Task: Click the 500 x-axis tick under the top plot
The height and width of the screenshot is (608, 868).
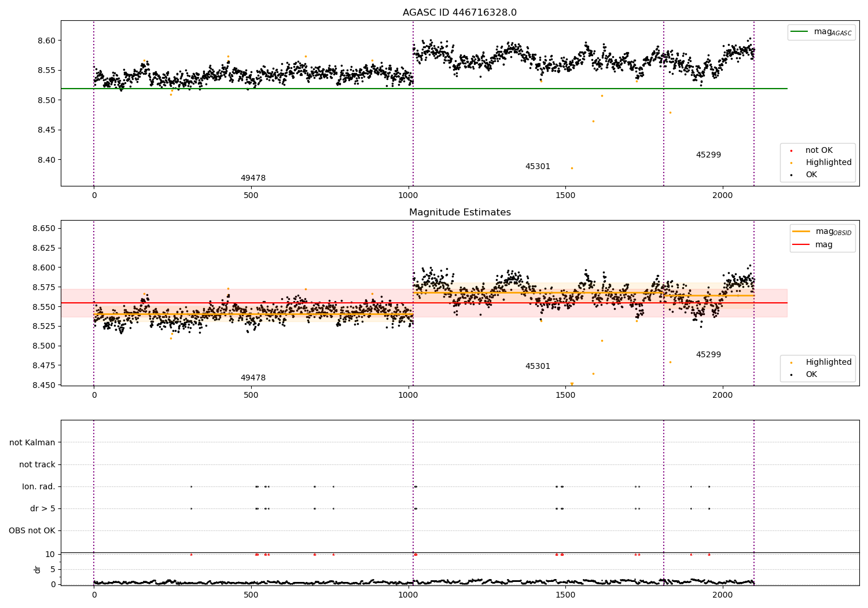Action: (x=251, y=196)
